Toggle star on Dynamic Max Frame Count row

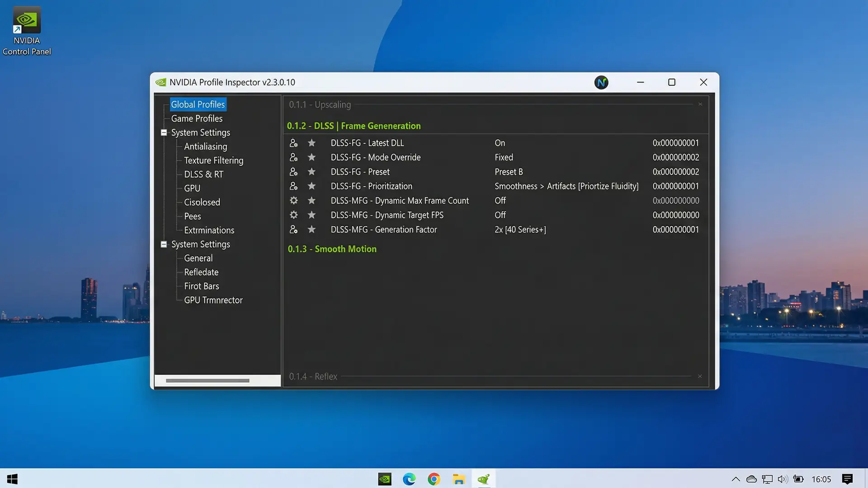pos(311,201)
